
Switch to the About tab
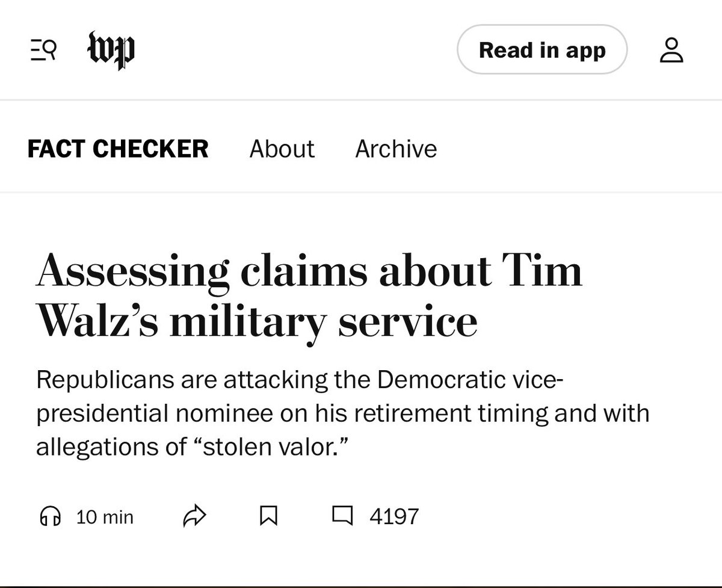tap(282, 149)
